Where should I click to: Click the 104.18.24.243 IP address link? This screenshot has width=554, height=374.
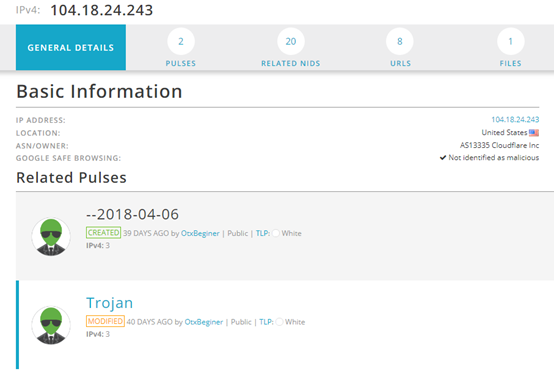(515, 119)
